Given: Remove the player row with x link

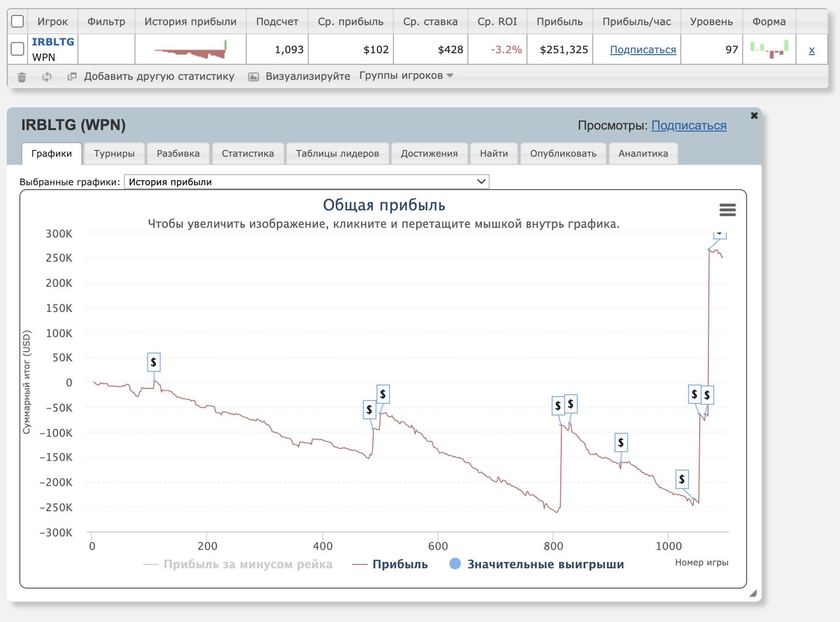Looking at the screenshot, I should (x=811, y=50).
